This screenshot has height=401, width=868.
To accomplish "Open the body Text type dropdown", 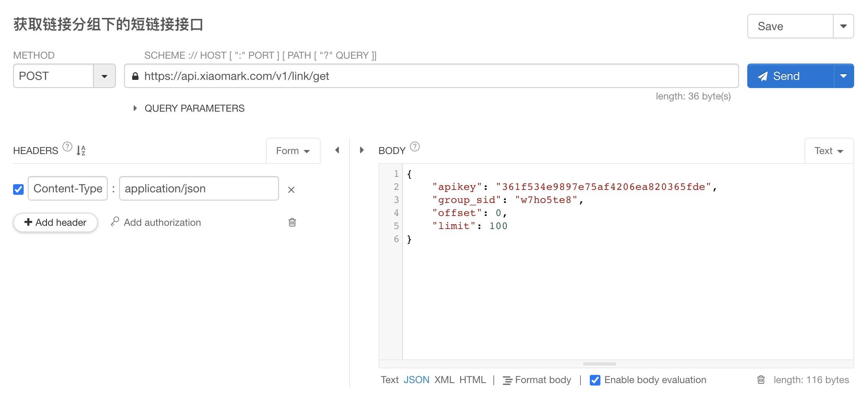I will tap(829, 151).
